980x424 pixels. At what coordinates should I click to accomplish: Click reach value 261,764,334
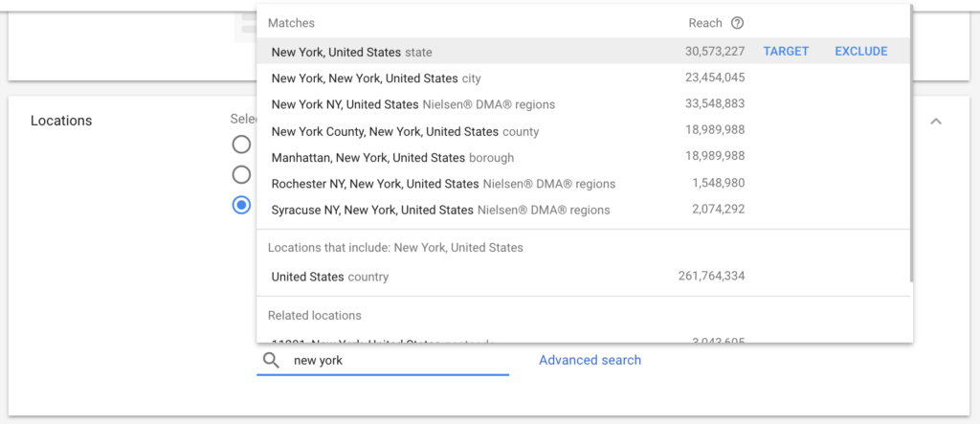pos(711,276)
